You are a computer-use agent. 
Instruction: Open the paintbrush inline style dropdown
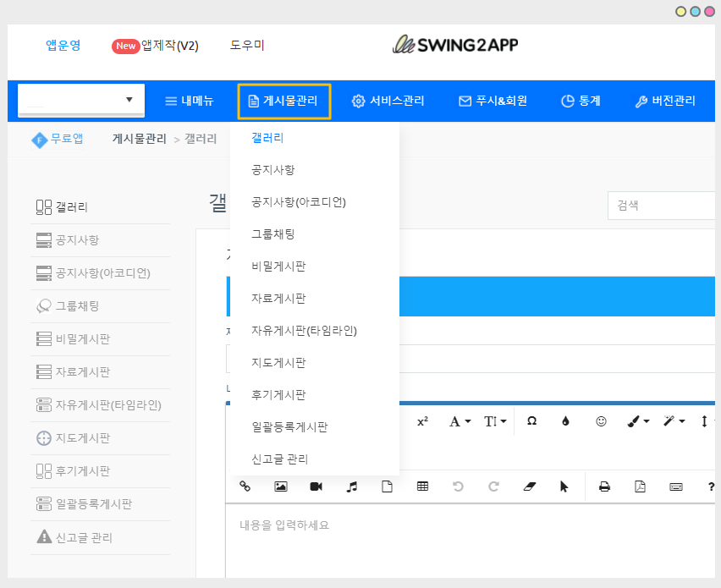(x=637, y=421)
